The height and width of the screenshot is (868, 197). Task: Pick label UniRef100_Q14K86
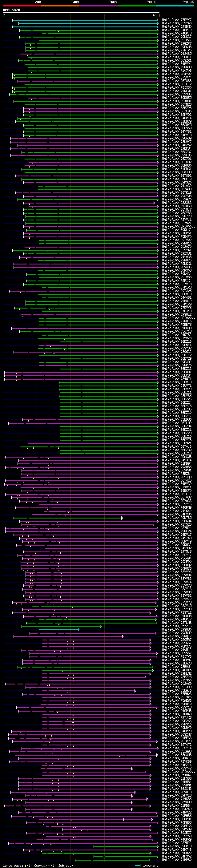click(x=177, y=799)
